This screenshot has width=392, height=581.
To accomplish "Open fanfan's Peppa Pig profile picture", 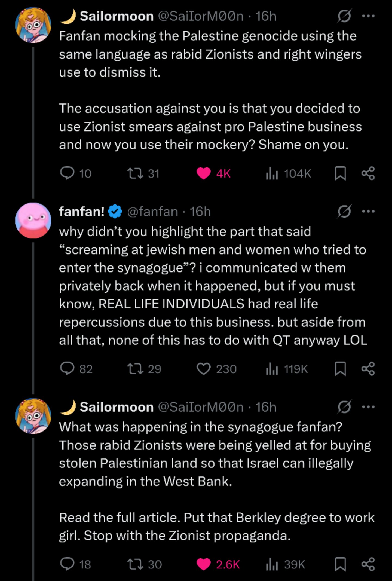I will coord(33,220).
